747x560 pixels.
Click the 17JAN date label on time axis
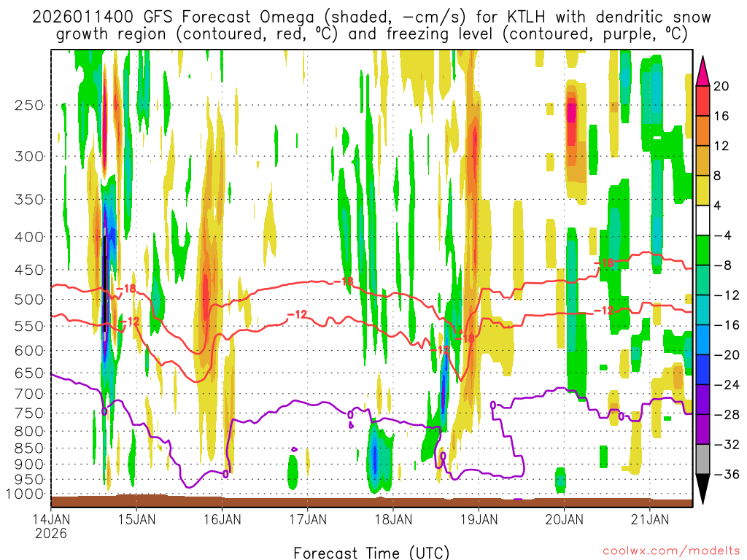(x=308, y=519)
